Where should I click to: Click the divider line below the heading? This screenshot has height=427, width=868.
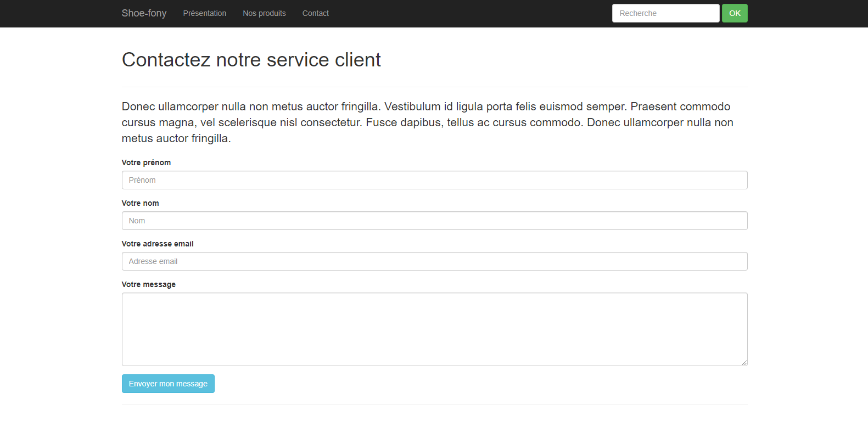coord(434,87)
